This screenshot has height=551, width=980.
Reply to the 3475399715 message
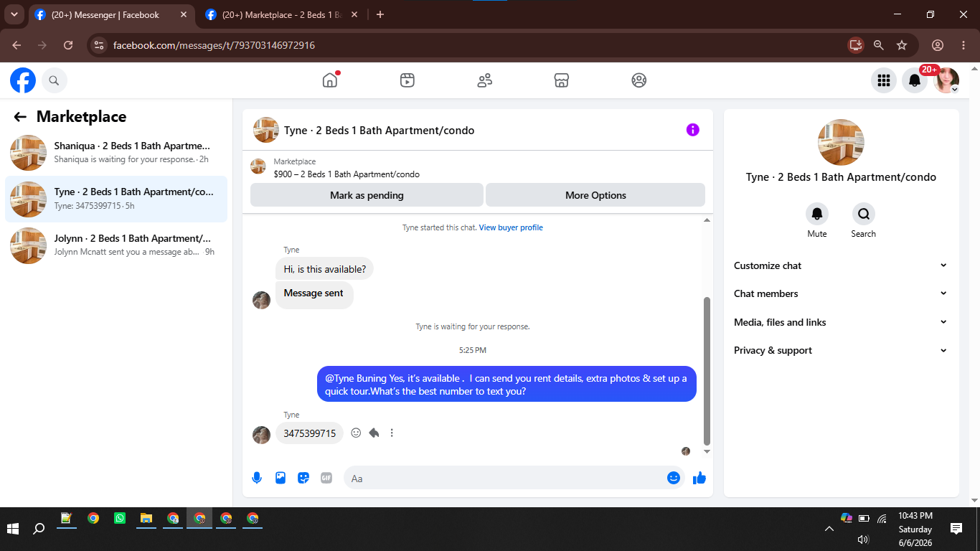374,433
